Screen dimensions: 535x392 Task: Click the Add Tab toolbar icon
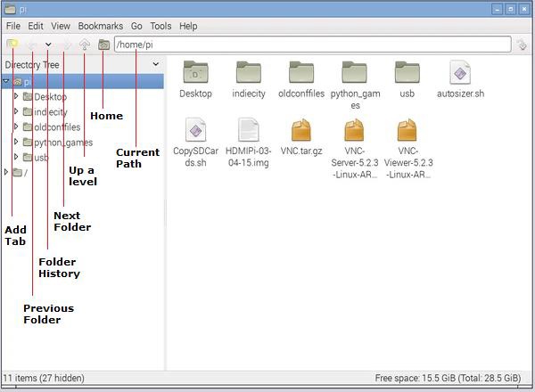(12, 44)
